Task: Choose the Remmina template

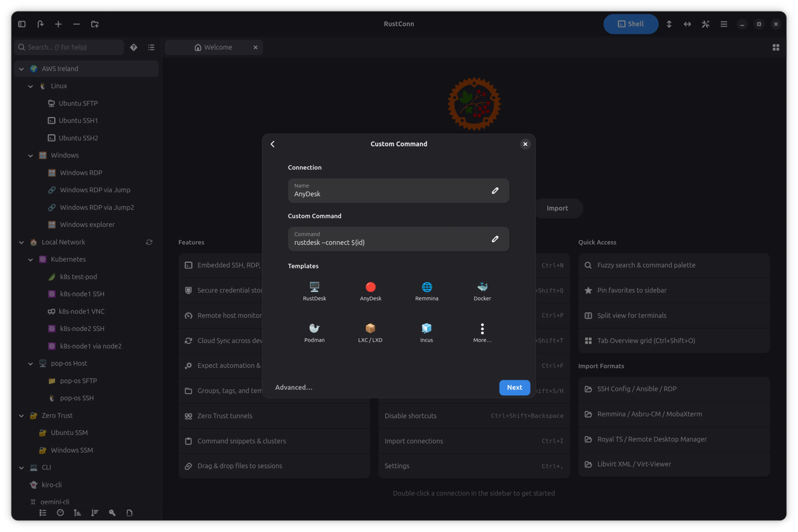Action: point(427,291)
